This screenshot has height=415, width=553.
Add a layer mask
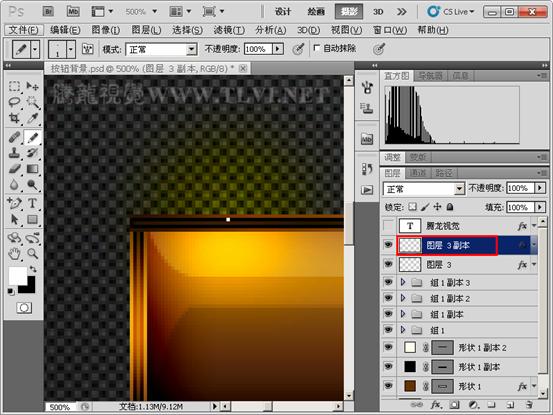(x=454, y=405)
